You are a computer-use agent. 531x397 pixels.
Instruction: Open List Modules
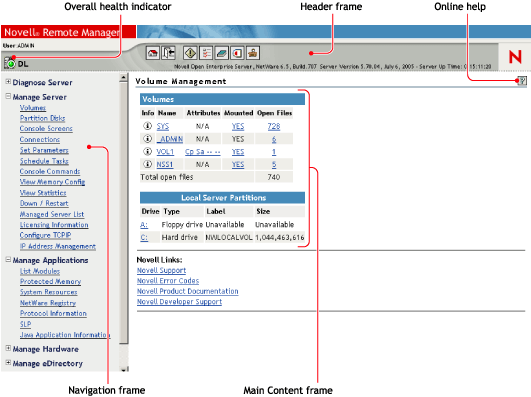click(40, 271)
